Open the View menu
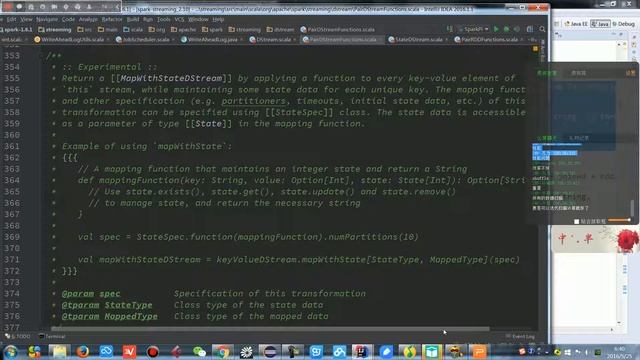Screen dimensions: 640x360 26,19
